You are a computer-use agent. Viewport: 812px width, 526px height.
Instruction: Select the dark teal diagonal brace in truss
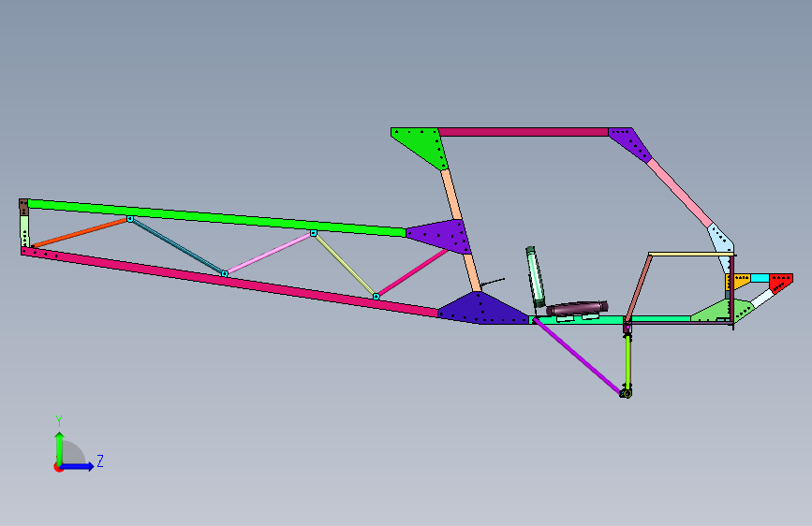pyautogui.click(x=178, y=246)
